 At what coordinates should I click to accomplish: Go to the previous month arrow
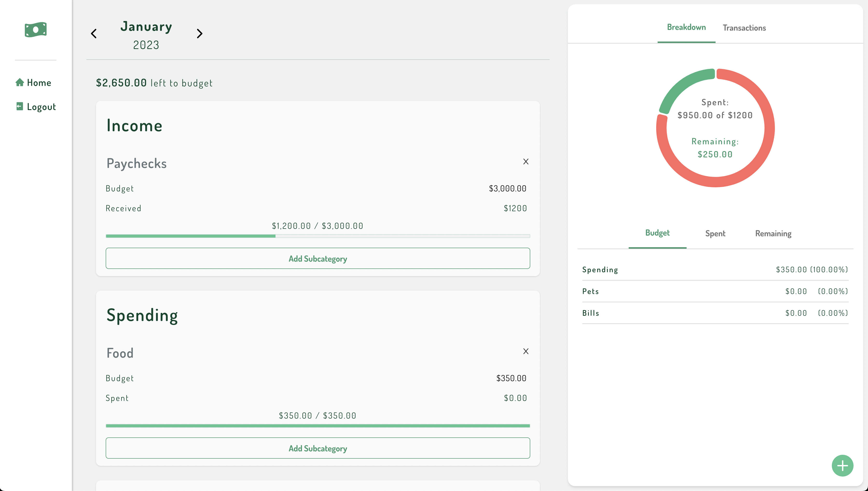94,33
